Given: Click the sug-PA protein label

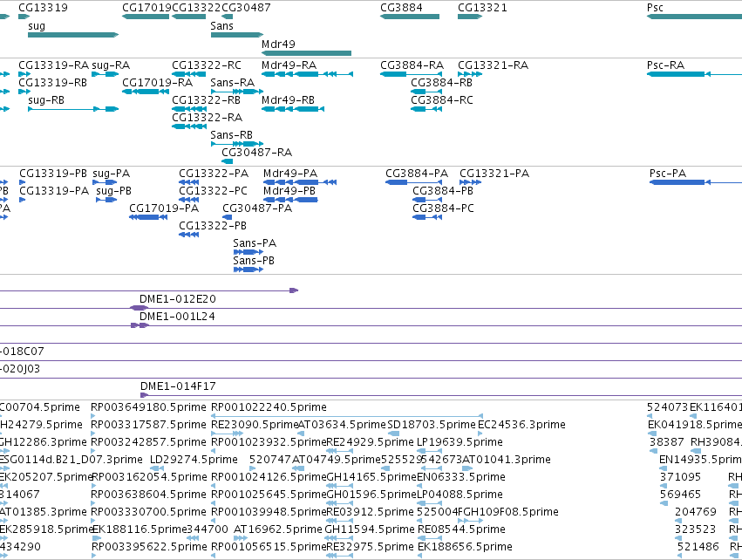Looking at the screenshot, I should tap(112, 174).
